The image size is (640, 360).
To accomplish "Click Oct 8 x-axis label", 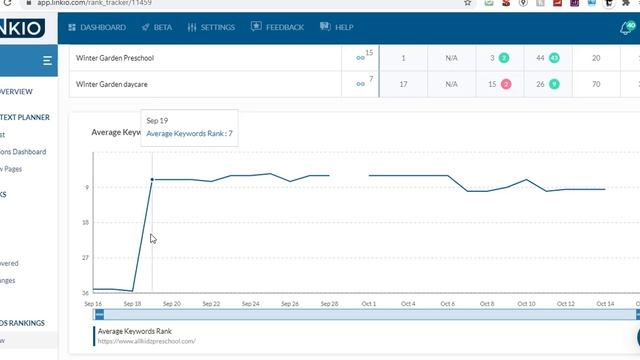I will (487, 304).
